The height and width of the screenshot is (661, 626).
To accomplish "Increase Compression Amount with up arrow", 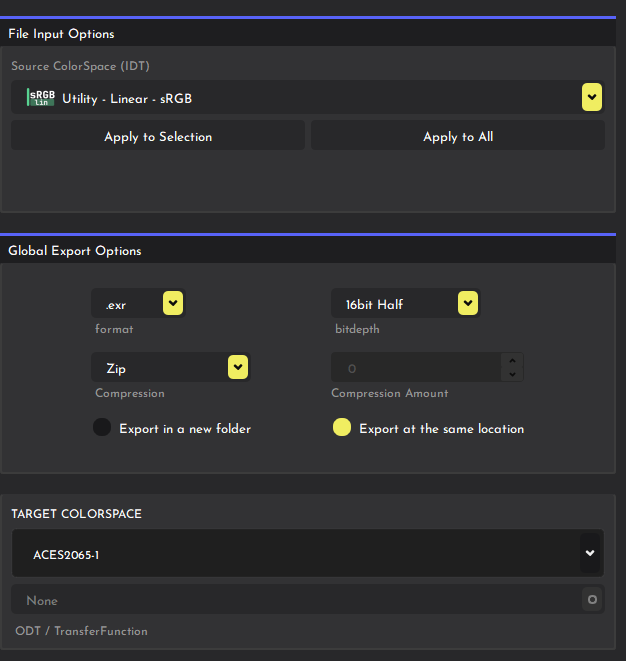I will 513,362.
